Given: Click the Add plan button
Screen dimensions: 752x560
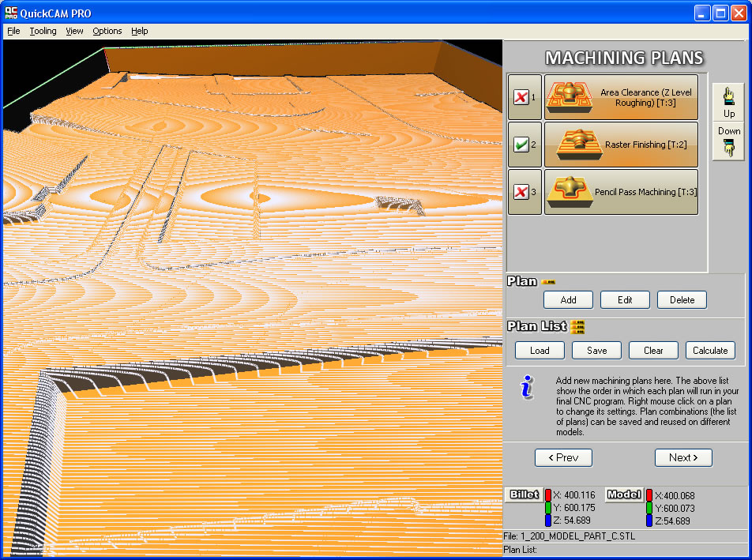Looking at the screenshot, I should 568,300.
